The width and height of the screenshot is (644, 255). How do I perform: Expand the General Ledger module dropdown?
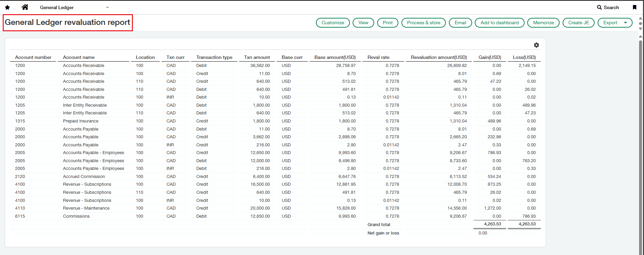107,7
